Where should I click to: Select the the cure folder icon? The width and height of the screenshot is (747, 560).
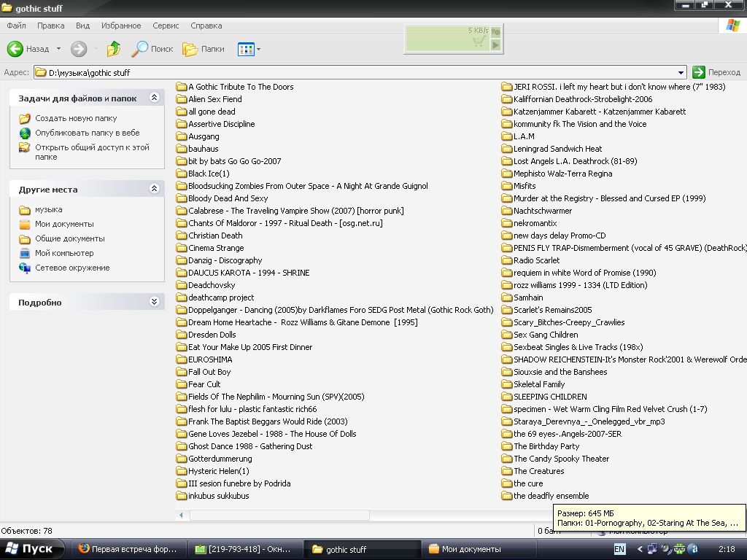click(506, 483)
